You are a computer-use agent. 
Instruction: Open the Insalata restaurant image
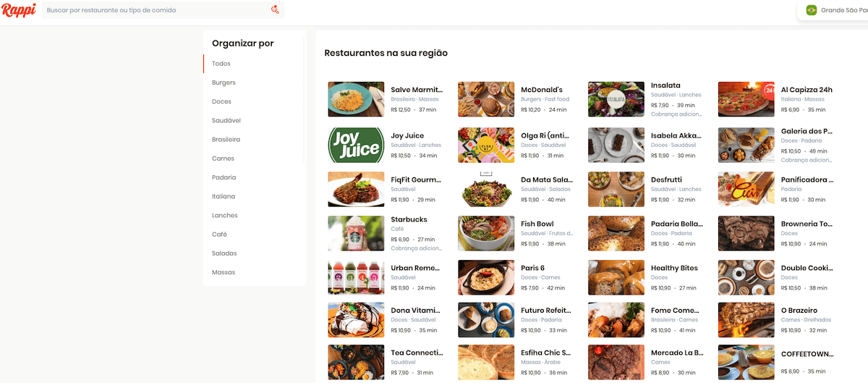click(616, 99)
